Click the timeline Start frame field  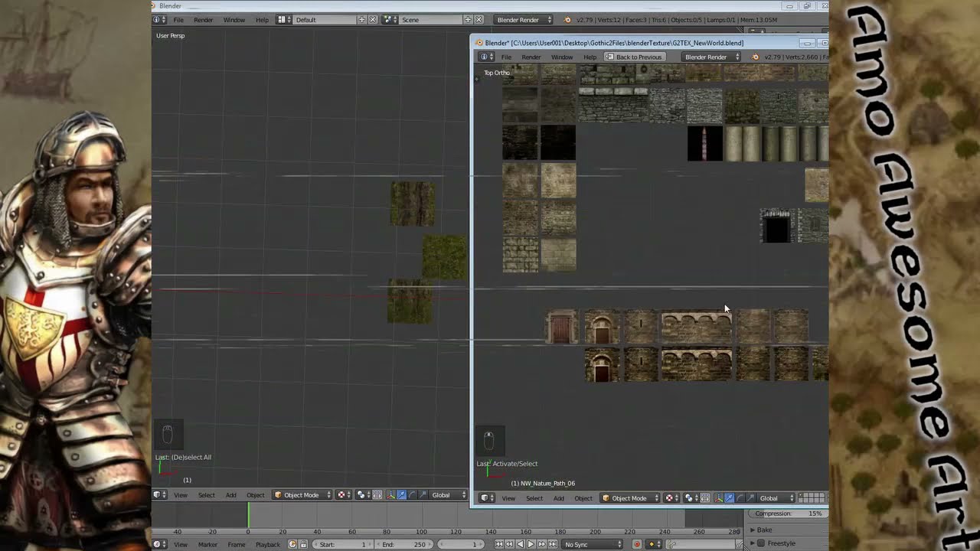[x=344, y=545]
